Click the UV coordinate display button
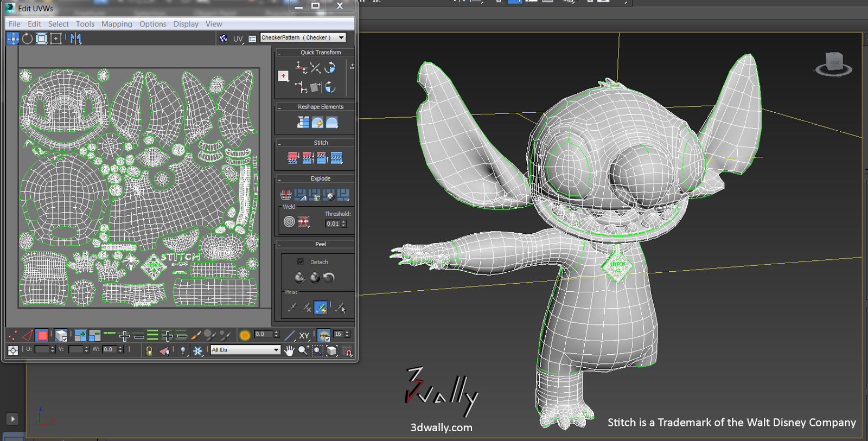Screen dimensions: 868x441 pos(238,39)
